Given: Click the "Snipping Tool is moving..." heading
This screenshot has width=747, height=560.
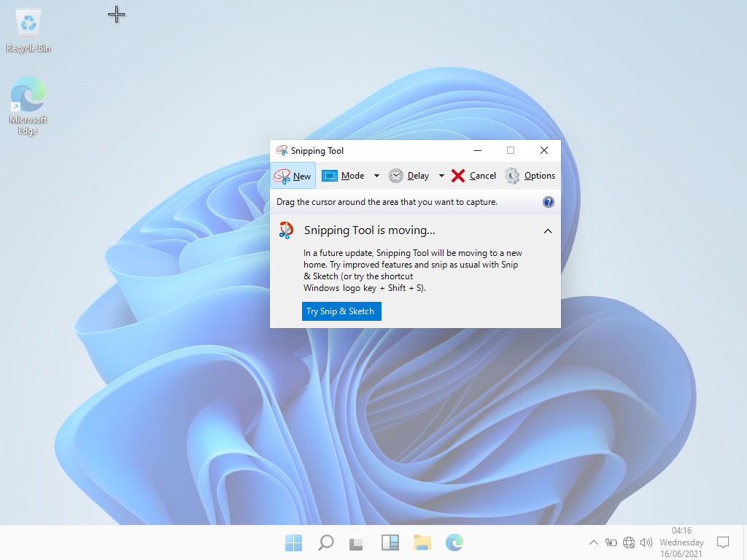Looking at the screenshot, I should 370,230.
